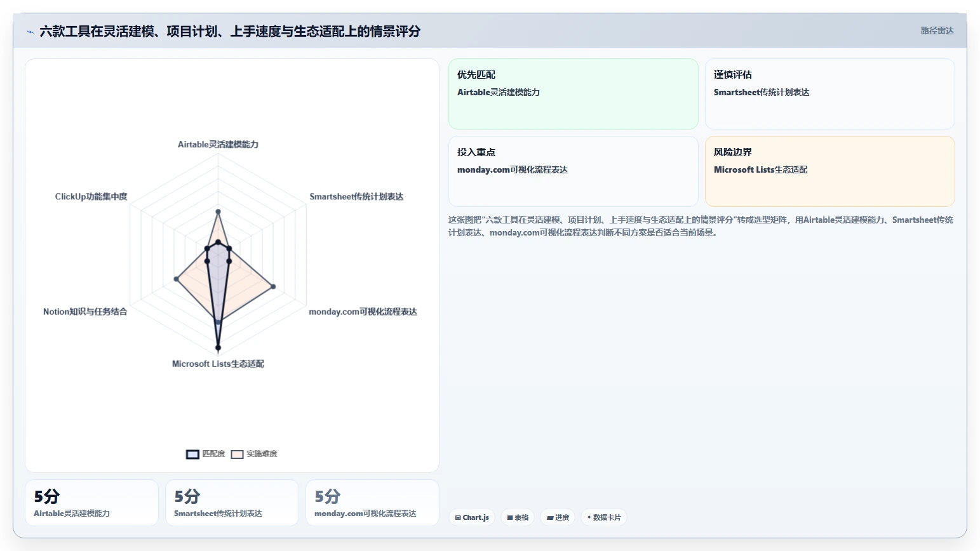Viewport: 980px width, 551px height.
Task: Click the ClickUp功能集中度 radar axis label
Action: (x=91, y=196)
